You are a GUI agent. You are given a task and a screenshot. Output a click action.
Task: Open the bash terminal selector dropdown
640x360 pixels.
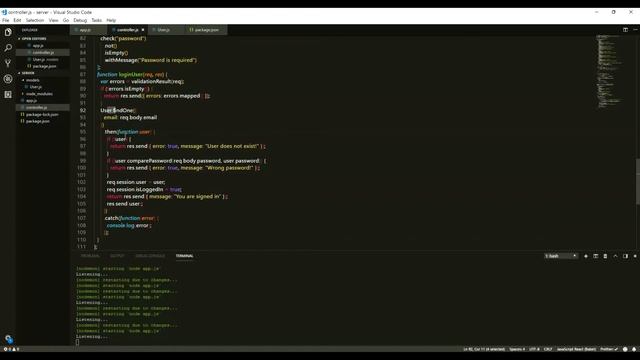[561, 256]
